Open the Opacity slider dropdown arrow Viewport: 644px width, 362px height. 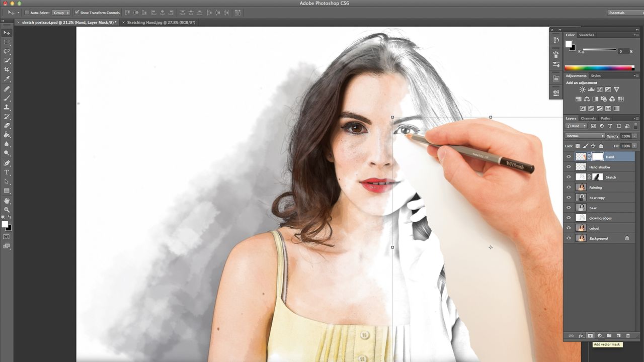pyautogui.click(x=634, y=136)
